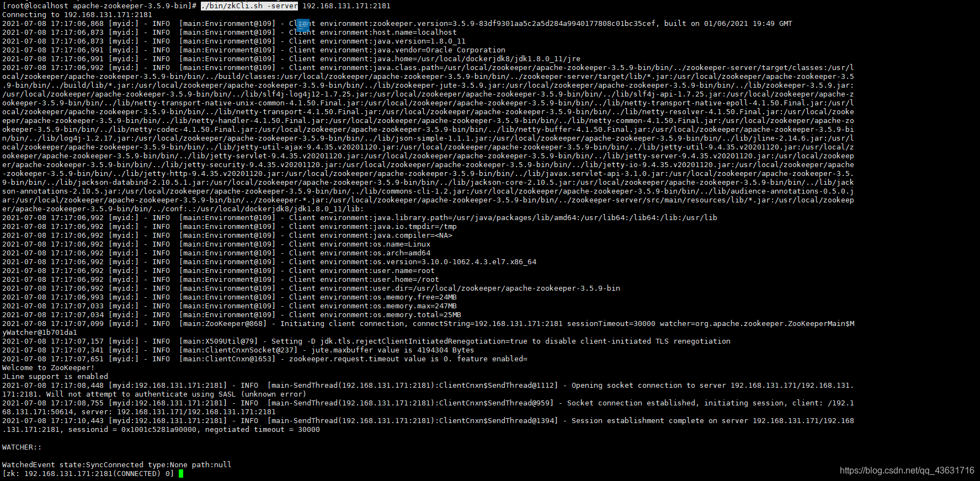Viewport: 980px width, 481px height.
Task: Click 'environment:os.memory.max=247MB' text
Action: (x=388, y=306)
